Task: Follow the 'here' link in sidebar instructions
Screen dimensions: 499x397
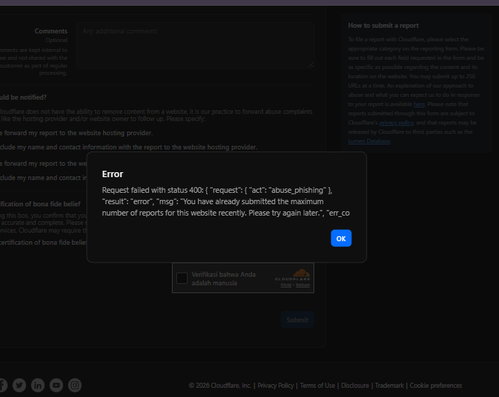Action: 419,104
